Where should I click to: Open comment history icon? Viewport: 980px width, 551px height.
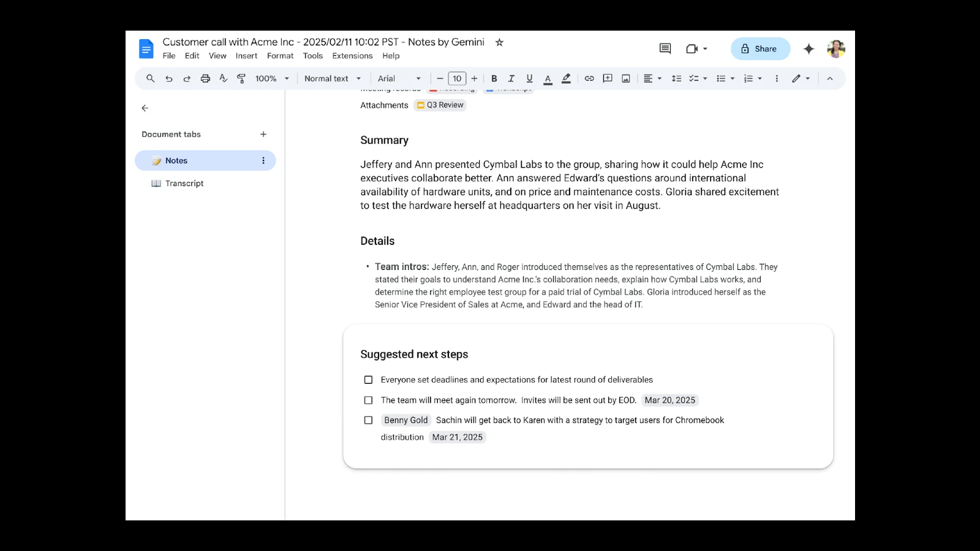pos(665,48)
